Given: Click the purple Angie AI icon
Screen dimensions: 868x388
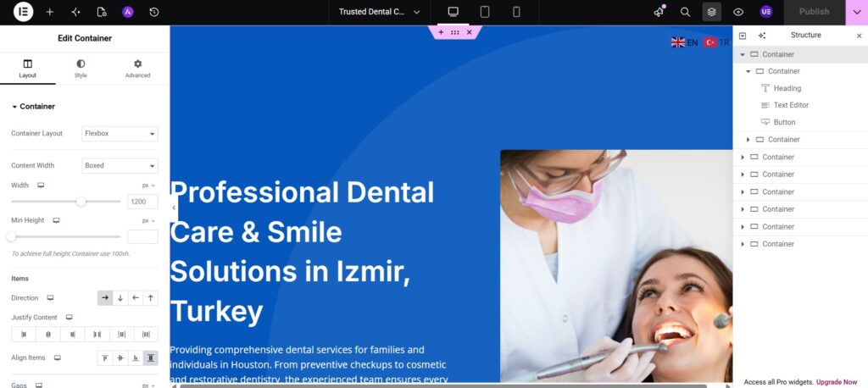Looking at the screenshot, I should point(128,12).
